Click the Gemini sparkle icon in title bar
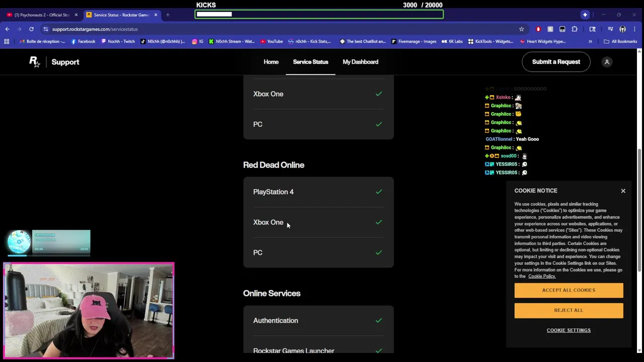This screenshot has width=644, height=362. (x=585, y=15)
